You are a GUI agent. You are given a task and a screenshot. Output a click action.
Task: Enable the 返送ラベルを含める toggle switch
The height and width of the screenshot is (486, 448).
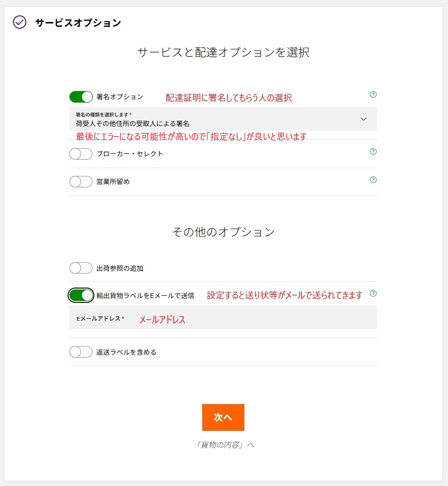click(x=81, y=352)
